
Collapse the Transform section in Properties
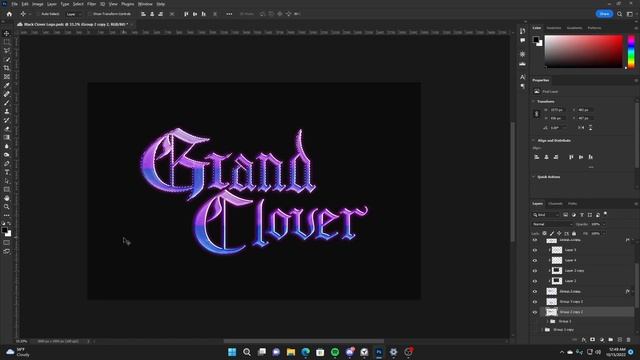click(533, 101)
